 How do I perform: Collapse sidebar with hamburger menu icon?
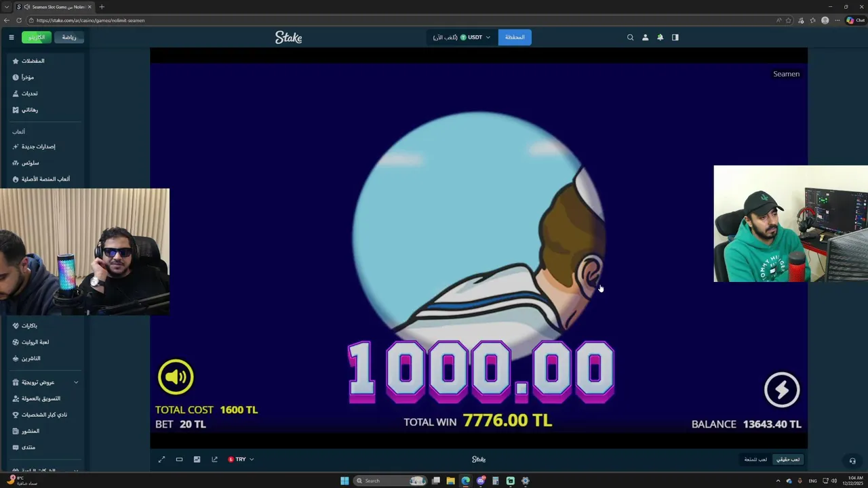pyautogui.click(x=11, y=37)
